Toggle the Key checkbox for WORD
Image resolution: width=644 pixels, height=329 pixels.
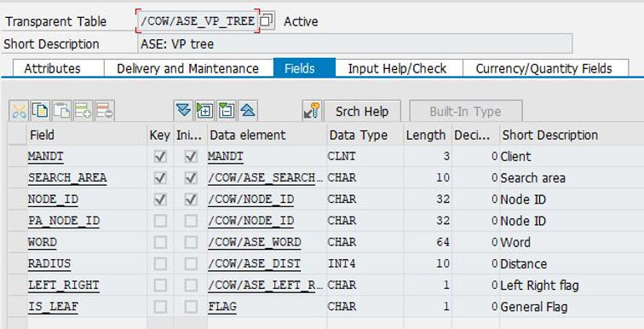pos(160,242)
